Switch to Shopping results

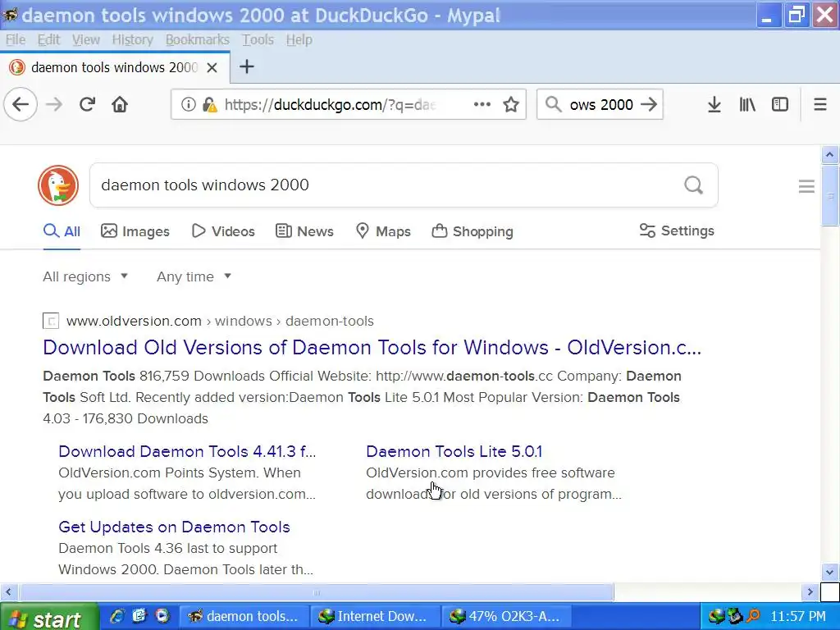pyautogui.click(x=472, y=231)
